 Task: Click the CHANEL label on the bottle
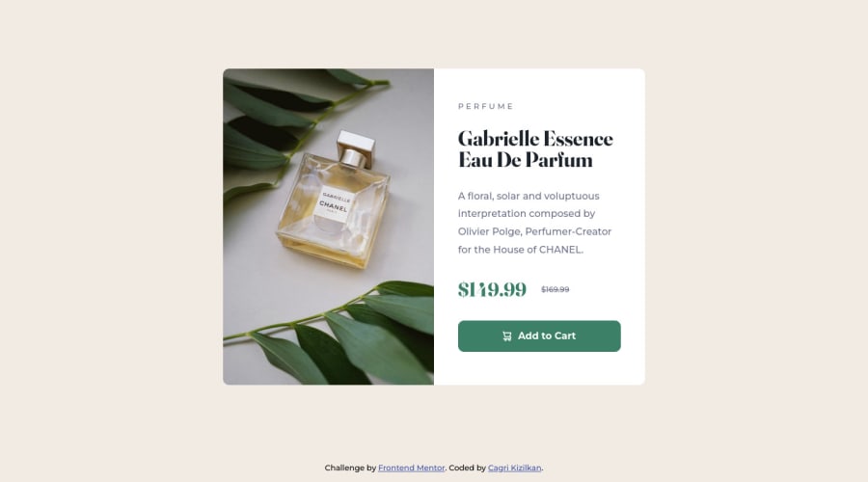[x=334, y=206]
